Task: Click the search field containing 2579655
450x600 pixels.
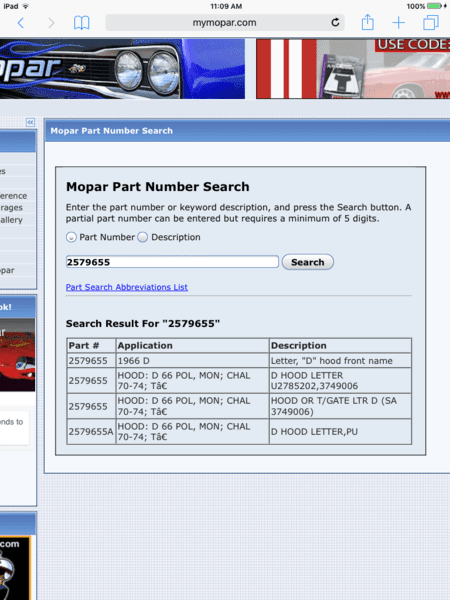Action: [x=172, y=262]
